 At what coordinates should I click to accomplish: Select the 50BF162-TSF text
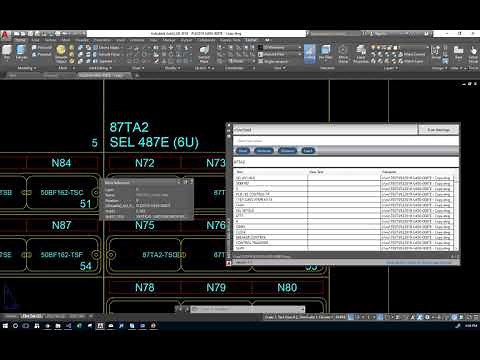point(62,255)
